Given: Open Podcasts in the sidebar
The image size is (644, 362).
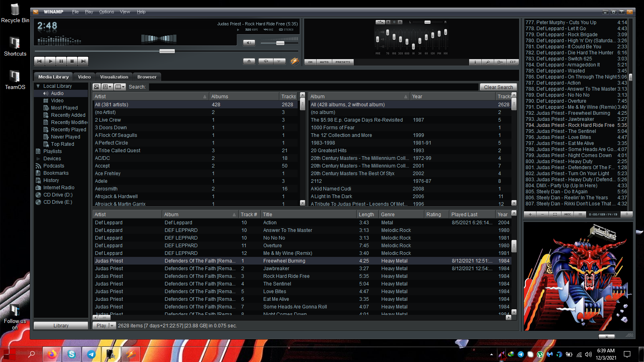Looking at the screenshot, I should 54,166.
